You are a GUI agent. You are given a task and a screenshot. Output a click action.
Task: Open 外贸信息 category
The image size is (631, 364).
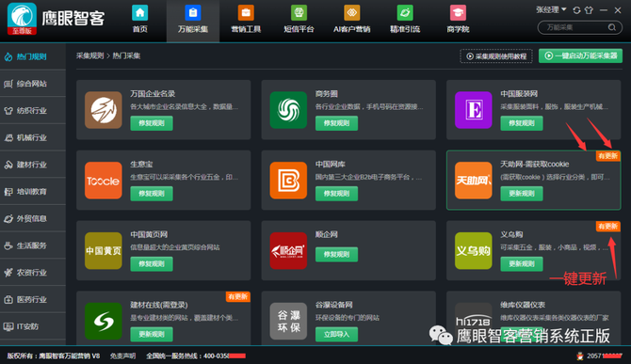click(x=33, y=218)
